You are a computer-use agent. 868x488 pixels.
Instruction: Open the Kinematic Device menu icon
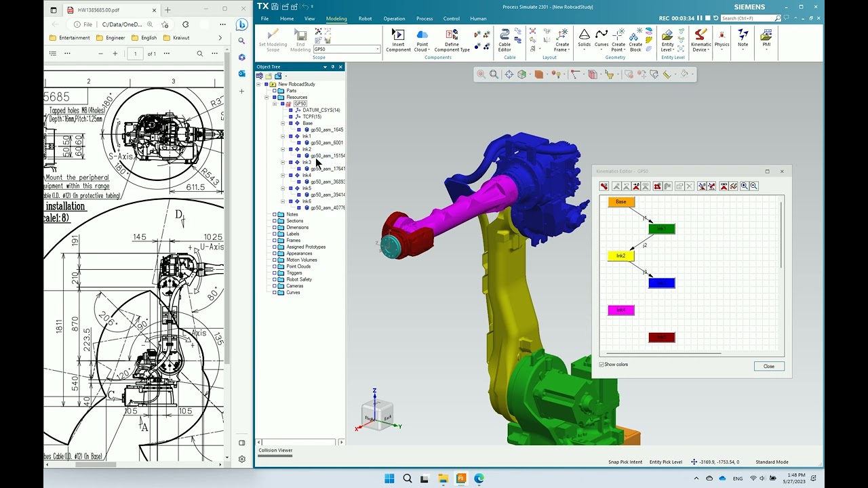coord(701,40)
